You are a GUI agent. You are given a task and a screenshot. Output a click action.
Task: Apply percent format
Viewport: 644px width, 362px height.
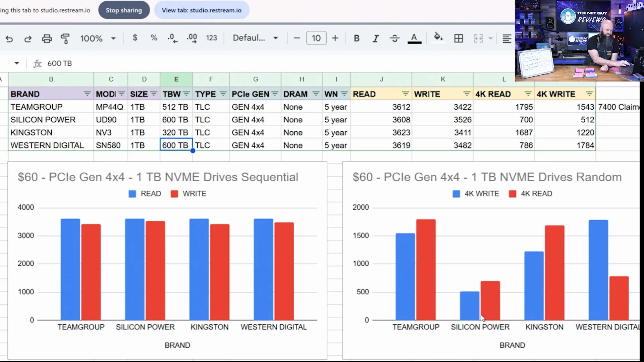pyautogui.click(x=154, y=38)
